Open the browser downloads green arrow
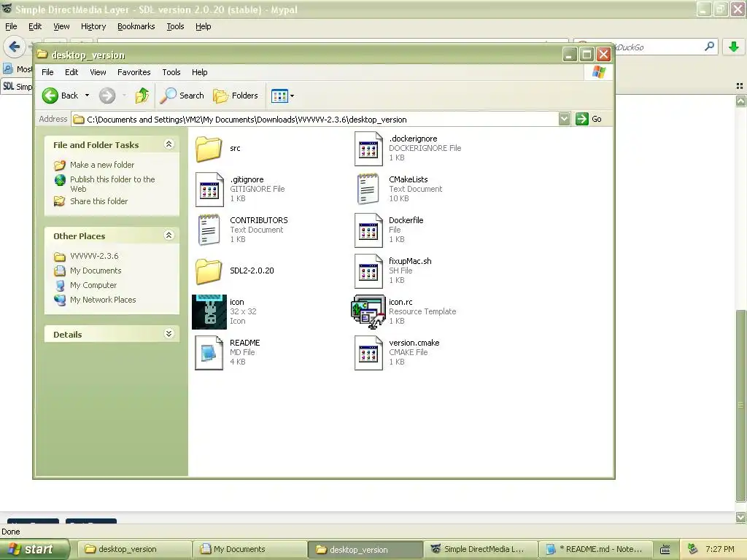Image resolution: width=747 pixels, height=560 pixels. [734, 47]
